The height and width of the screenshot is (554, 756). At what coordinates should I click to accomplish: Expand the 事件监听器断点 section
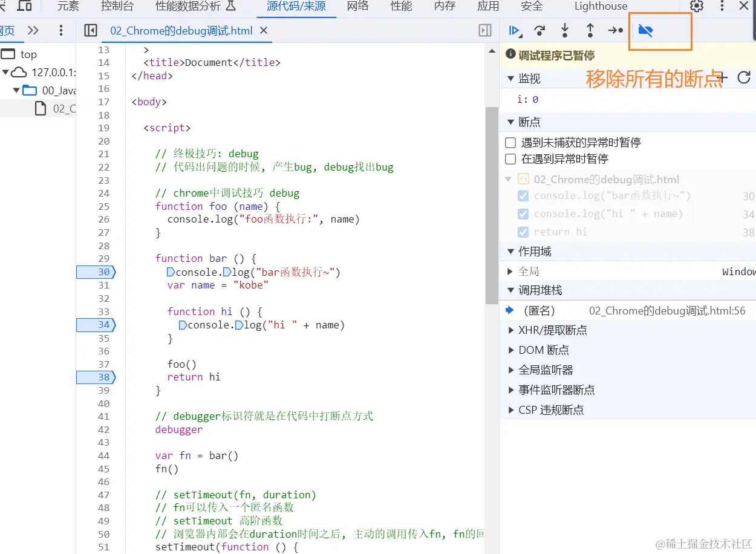[x=510, y=390]
